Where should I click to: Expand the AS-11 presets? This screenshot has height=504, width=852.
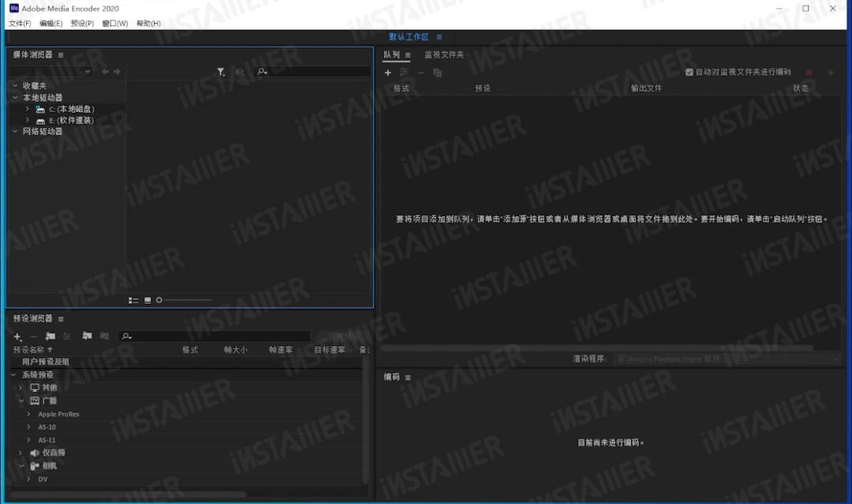click(x=29, y=440)
